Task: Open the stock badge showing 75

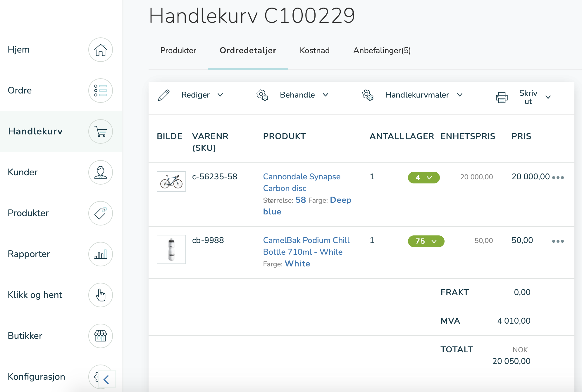Action: coord(426,241)
